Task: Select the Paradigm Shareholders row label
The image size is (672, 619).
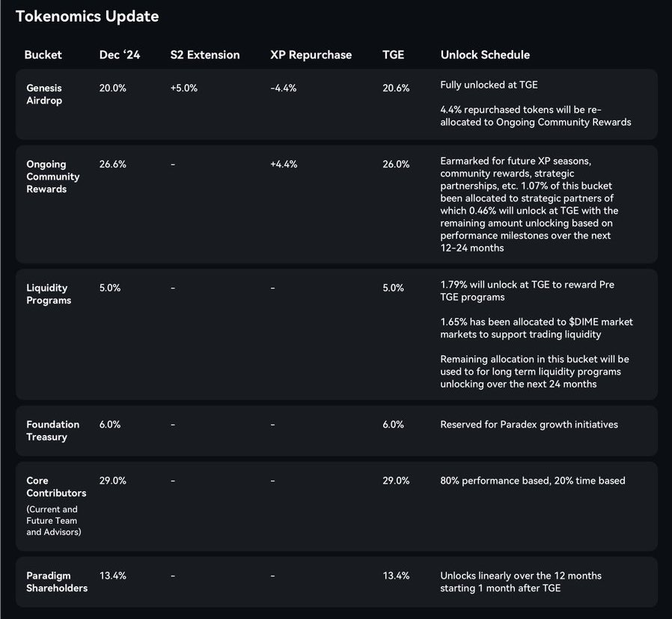Action: [x=57, y=582]
